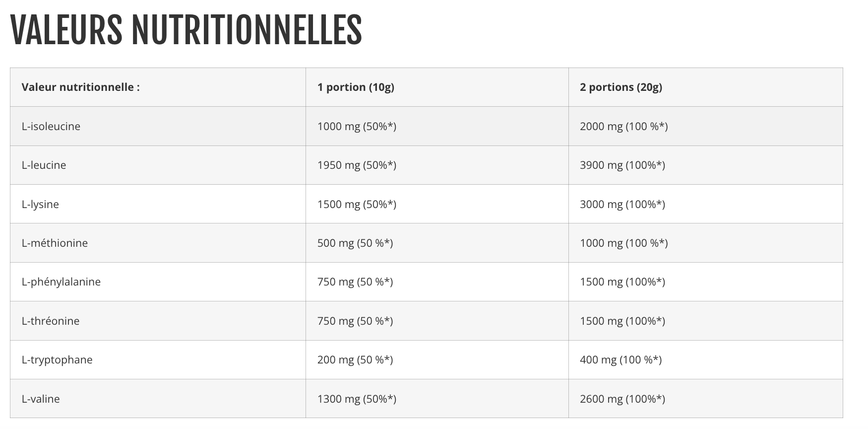The height and width of the screenshot is (429, 868).
Task: Select the L-tryptophane row label
Action: 57,359
